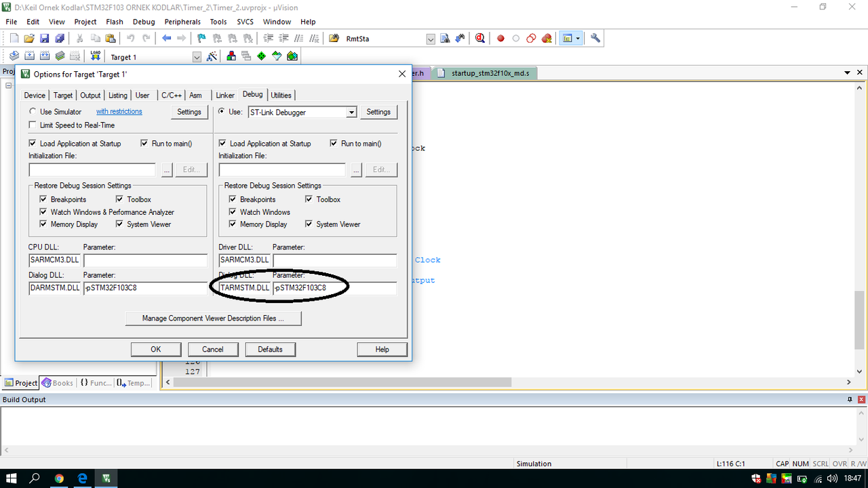Toggle Limit Speed to Real-Time checkbox

click(33, 125)
